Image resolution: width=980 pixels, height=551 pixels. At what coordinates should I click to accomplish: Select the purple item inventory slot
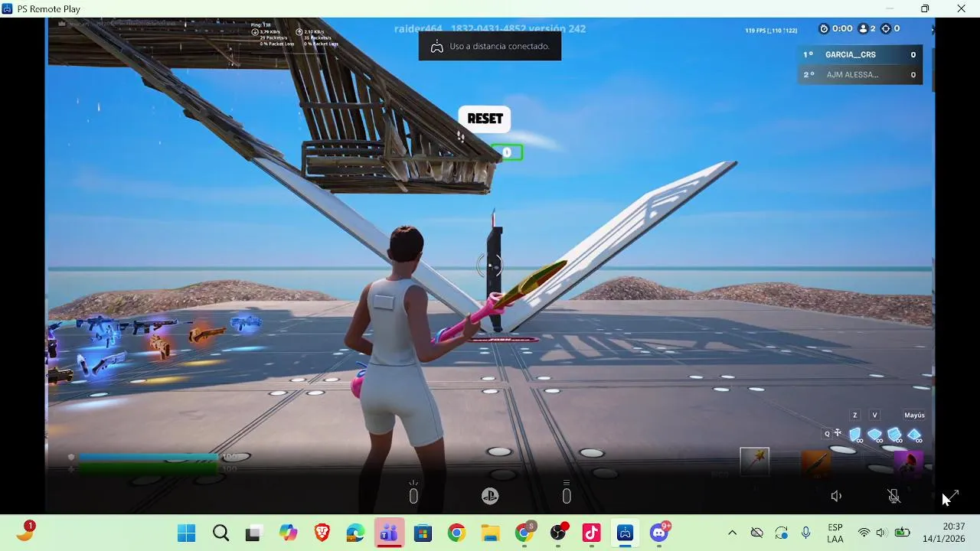click(908, 463)
